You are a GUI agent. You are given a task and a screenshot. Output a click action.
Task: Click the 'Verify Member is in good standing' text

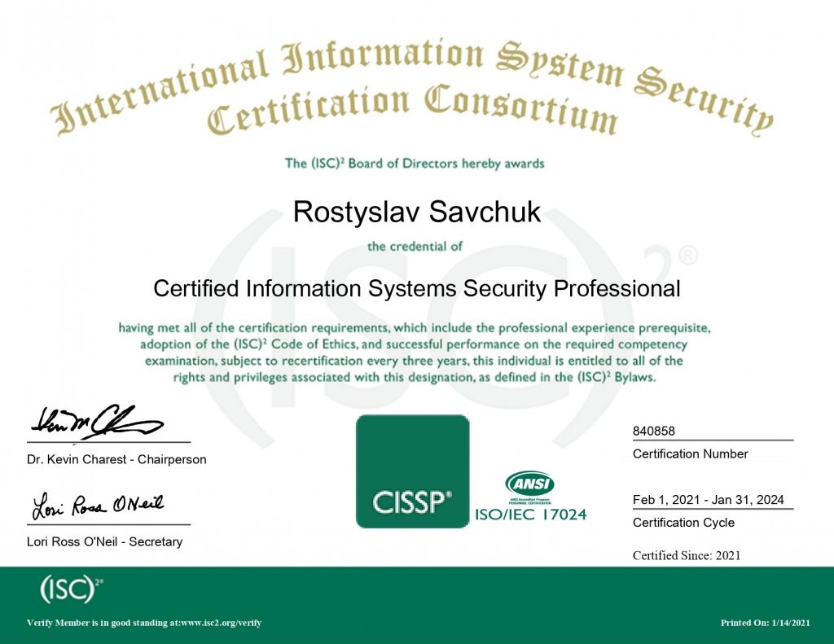pos(144,623)
